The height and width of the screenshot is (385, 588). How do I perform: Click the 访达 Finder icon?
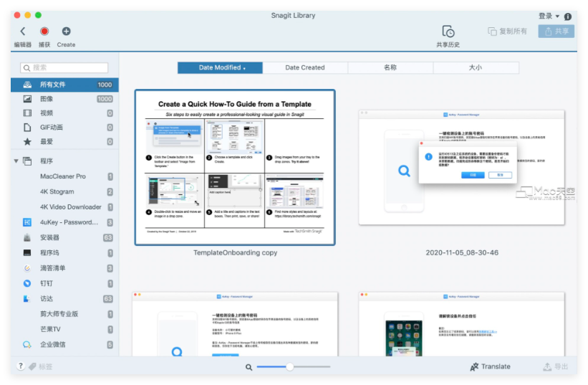pos(26,299)
